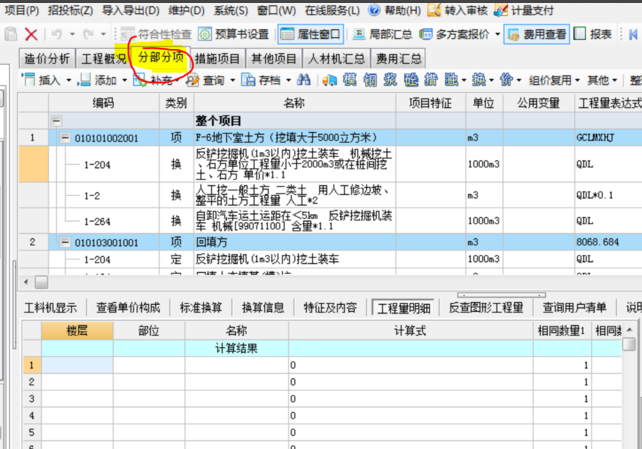Click the red delete X toolbar icon
642x449 pixels.
31,34
